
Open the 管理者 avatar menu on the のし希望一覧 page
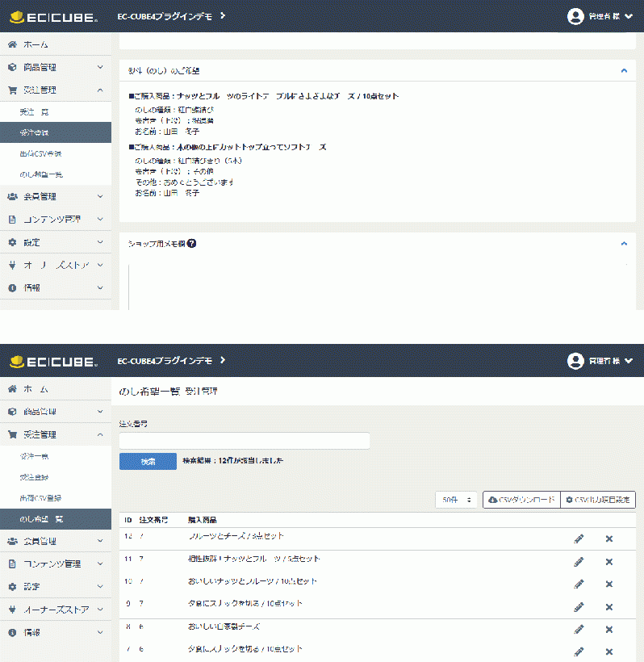click(x=600, y=361)
